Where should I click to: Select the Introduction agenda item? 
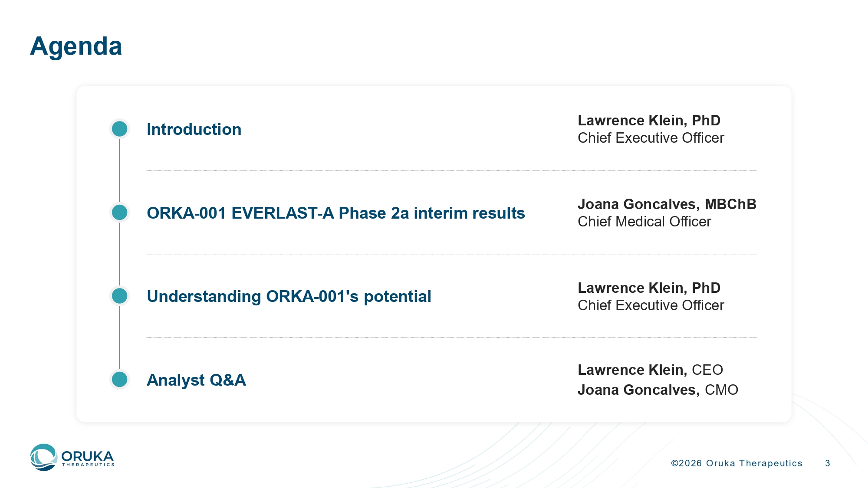194,129
